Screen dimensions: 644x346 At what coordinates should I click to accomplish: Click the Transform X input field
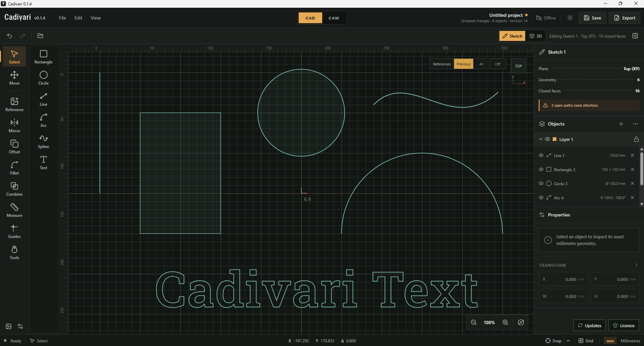click(563, 279)
